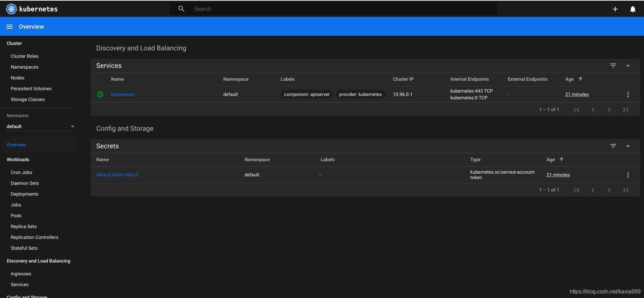Open the default-token-6dss5 secret link

(117, 175)
